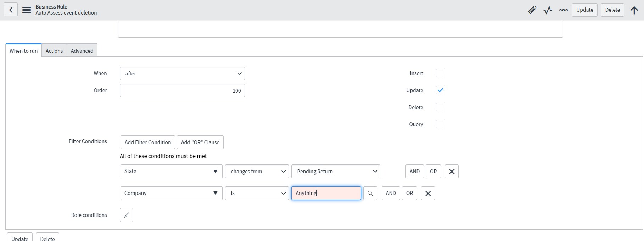The width and height of the screenshot is (644, 241).
Task: Click into the Order input field
Action: coord(182,91)
